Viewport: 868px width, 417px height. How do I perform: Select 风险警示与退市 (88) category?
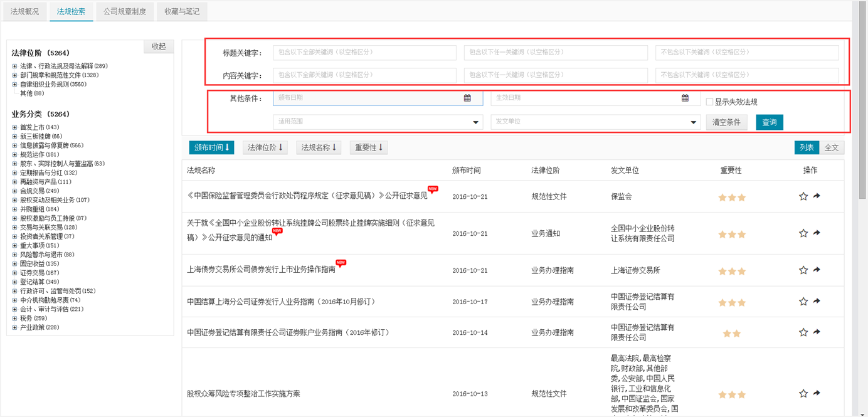point(47,255)
